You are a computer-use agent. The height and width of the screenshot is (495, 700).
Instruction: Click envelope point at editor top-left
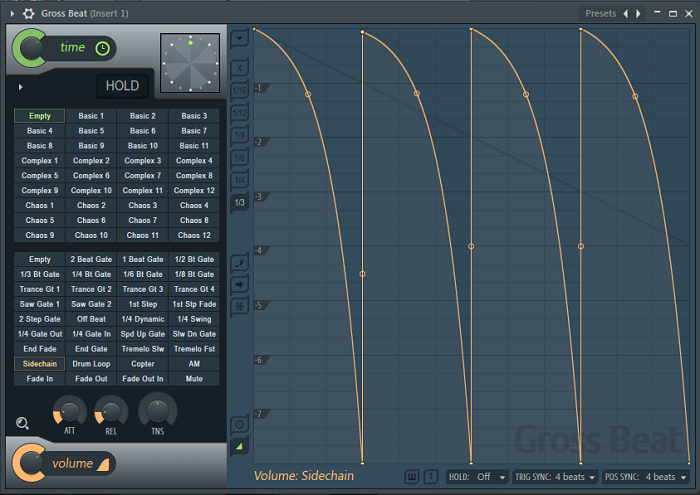point(254,29)
